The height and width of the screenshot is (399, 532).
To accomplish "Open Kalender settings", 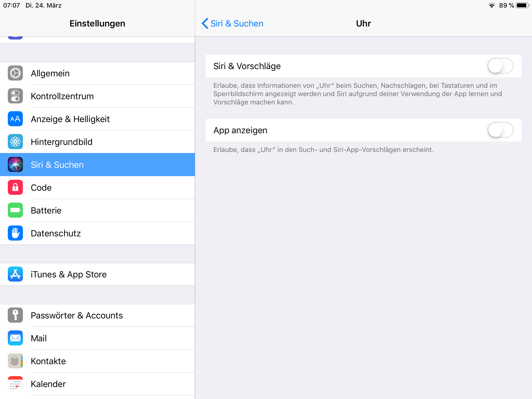I will click(48, 384).
